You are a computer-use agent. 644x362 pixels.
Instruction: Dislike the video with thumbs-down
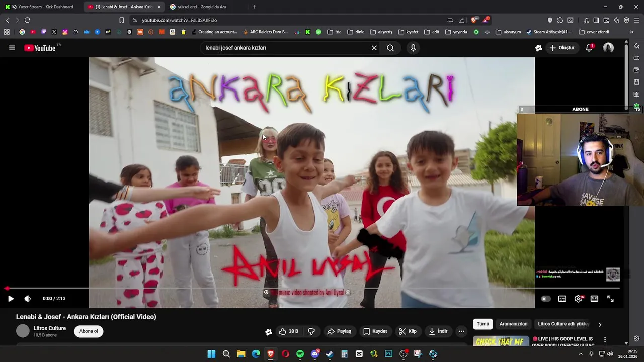click(x=311, y=331)
